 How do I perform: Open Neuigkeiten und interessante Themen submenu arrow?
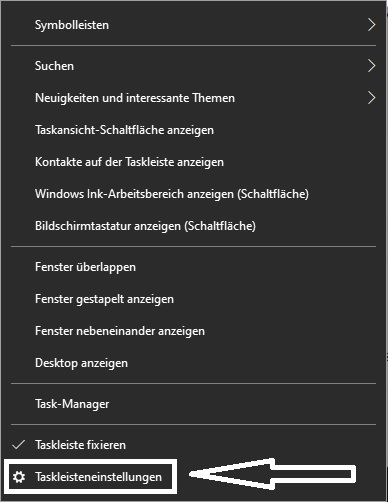point(371,98)
